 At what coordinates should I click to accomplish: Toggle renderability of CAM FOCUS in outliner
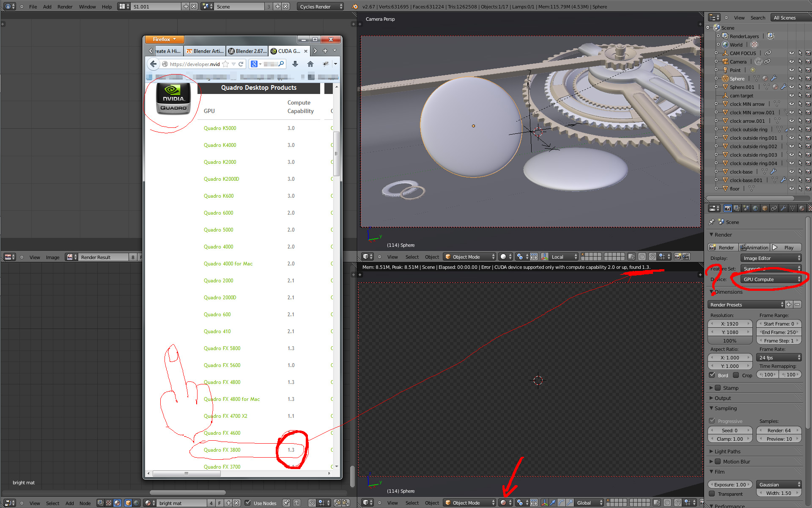[x=808, y=53]
